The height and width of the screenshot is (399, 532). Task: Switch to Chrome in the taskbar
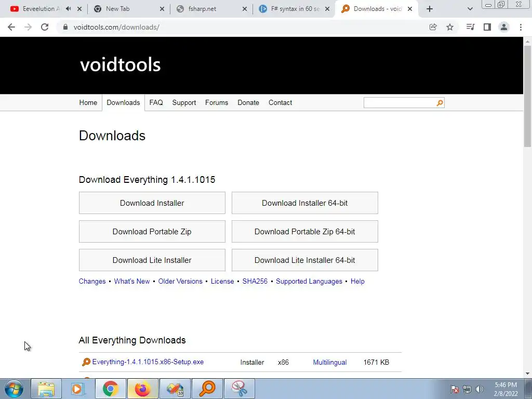[110, 389]
